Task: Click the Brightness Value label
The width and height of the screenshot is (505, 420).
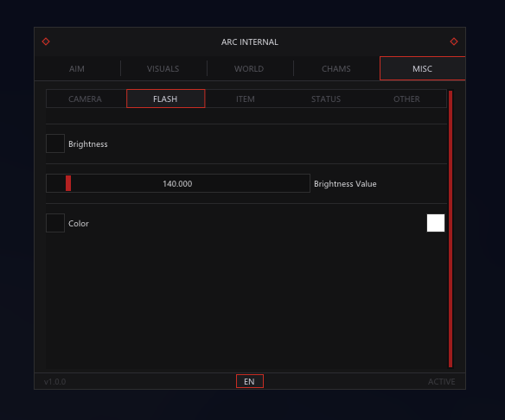Action: (345, 184)
